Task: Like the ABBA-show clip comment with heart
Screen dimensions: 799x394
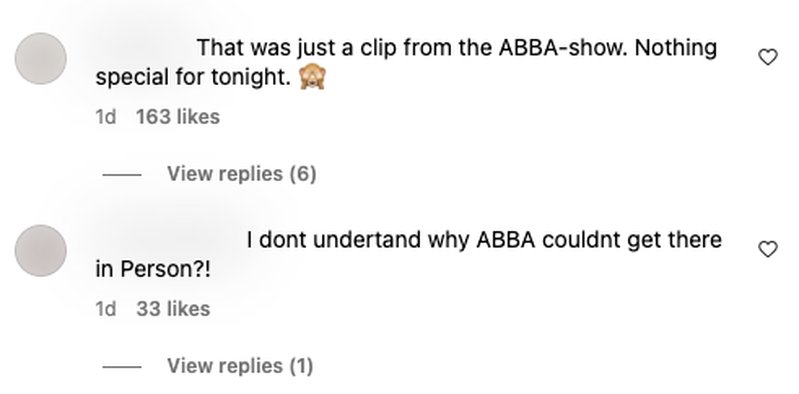Action: [768, 57]
